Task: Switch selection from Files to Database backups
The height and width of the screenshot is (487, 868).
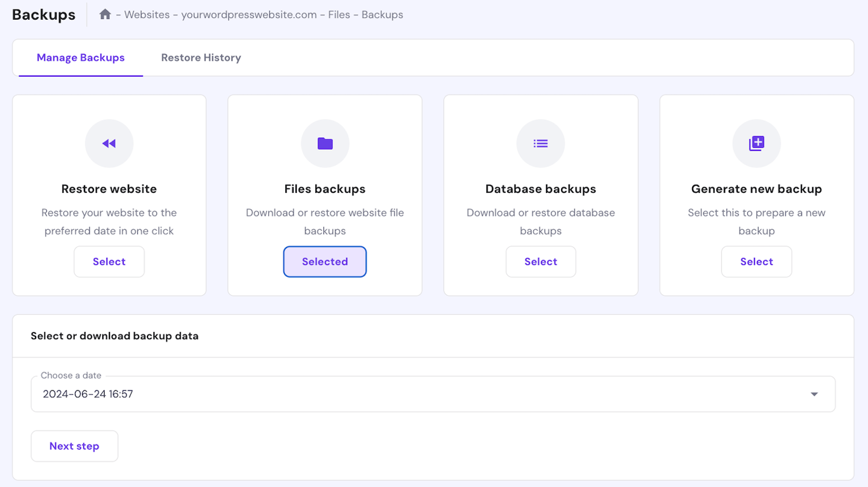Action: pyautogui.click(x=541, y=261)
